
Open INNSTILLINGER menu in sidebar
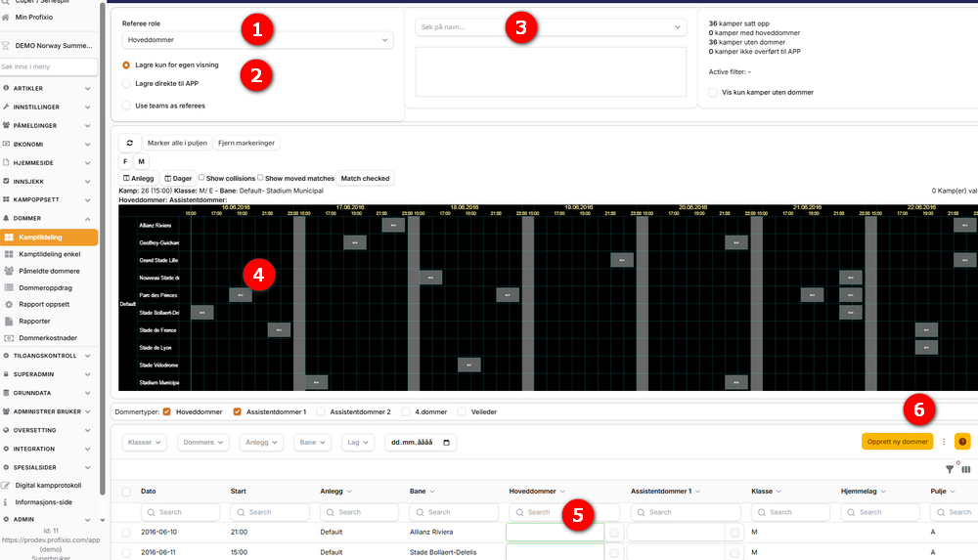point(48,108)
